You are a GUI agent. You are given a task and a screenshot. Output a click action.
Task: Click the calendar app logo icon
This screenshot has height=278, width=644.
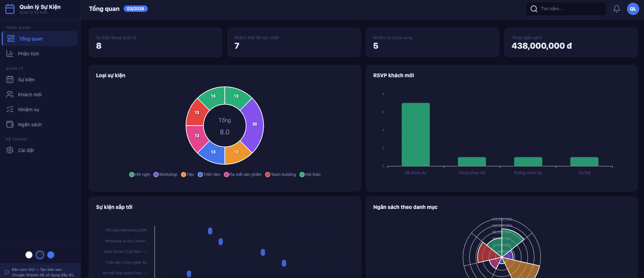tap(10, 9)
